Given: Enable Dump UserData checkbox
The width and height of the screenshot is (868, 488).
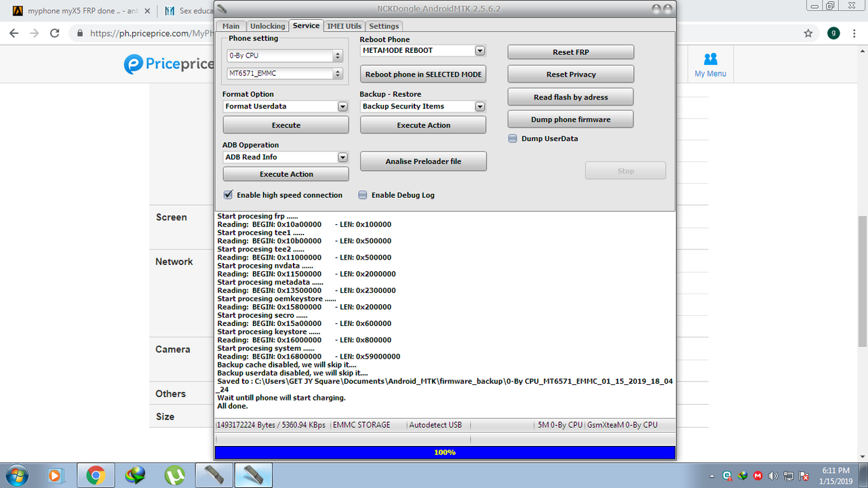Looking at the screenshot, I should point(514,138).
